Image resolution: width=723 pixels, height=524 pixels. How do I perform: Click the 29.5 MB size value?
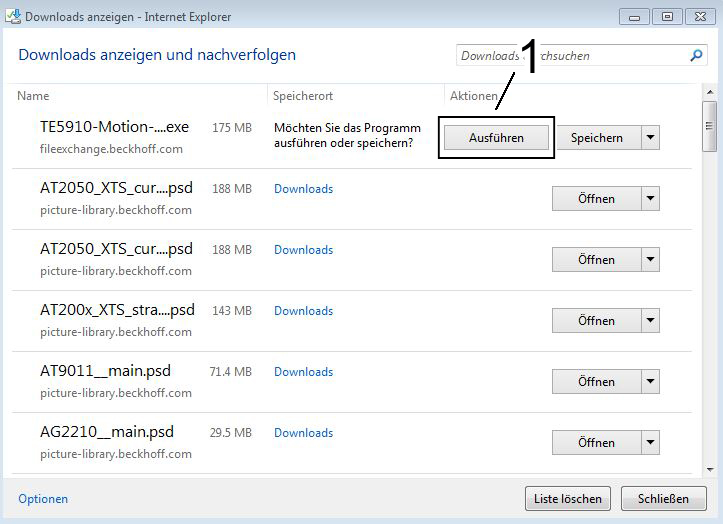pyautogui.click(x=231, y=432)
